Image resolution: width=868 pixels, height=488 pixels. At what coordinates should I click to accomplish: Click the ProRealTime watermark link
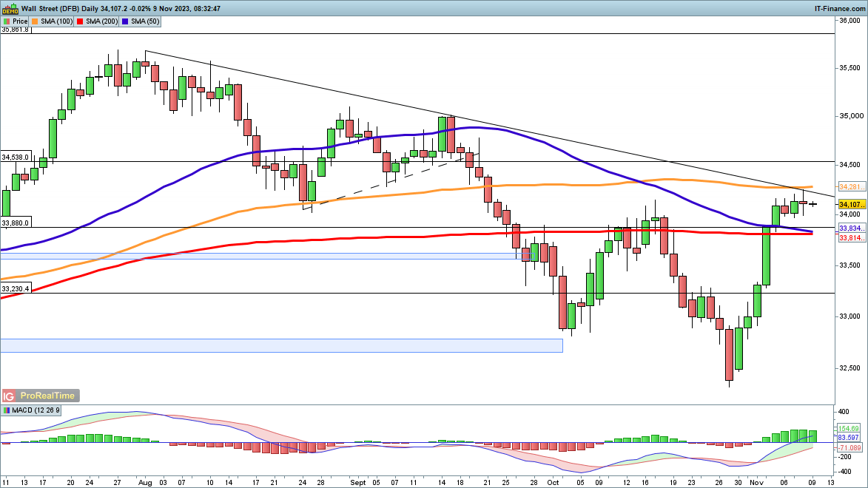pos(48,396)
